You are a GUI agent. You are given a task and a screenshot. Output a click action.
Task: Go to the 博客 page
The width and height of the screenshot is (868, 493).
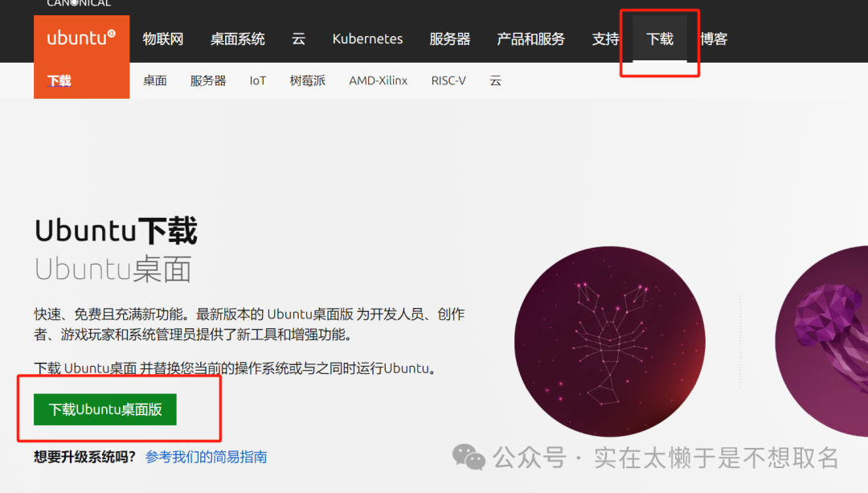click(714, 39)
